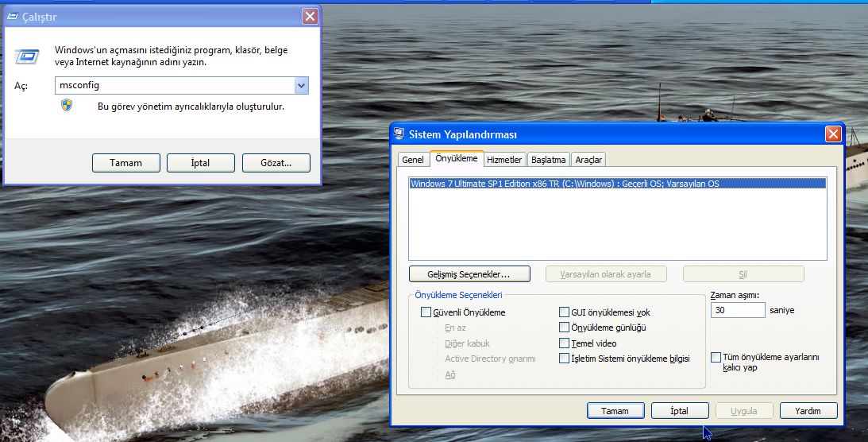Screen dimensions: 868x442
Task: Select the En az radio option
Action: pyautogui.click(x=455, y=328)
